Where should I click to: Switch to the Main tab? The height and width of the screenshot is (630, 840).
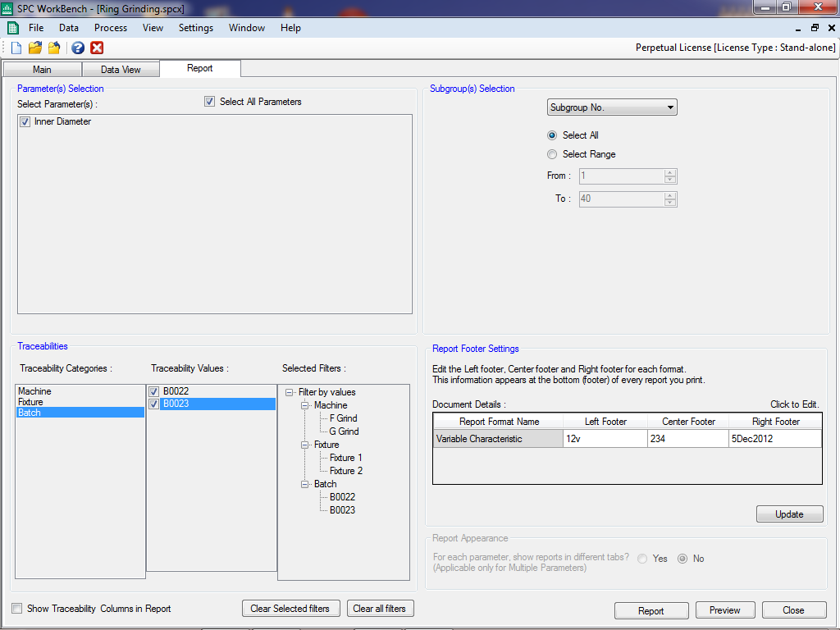click(x=43, y=70)
